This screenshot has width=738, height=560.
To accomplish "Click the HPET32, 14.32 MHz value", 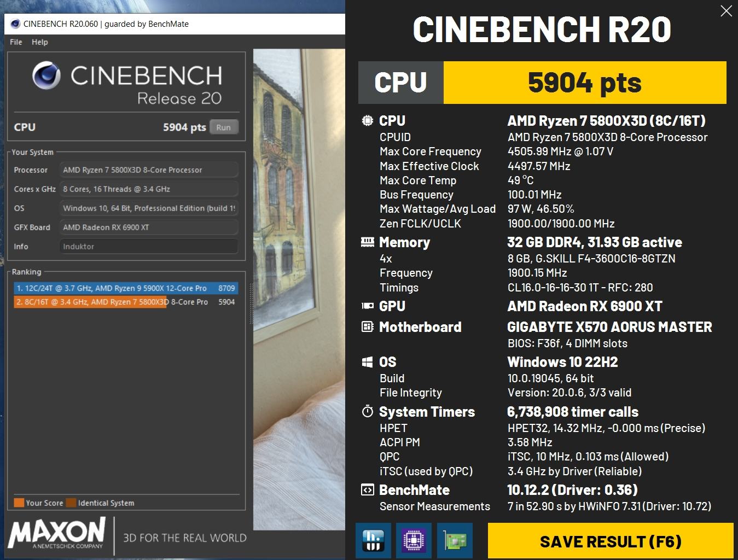I will [x=606, y=428].
